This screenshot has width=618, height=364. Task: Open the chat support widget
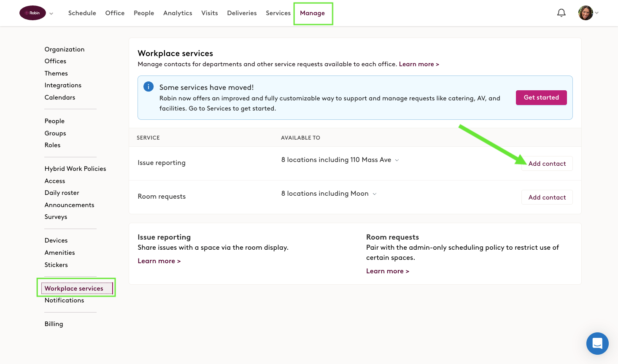tap(597, 343)
